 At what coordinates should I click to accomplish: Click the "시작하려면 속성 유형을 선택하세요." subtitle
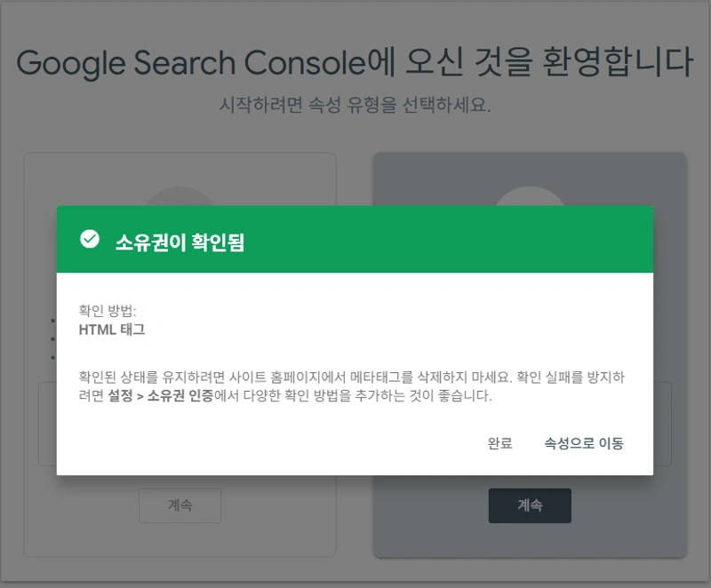355,105
